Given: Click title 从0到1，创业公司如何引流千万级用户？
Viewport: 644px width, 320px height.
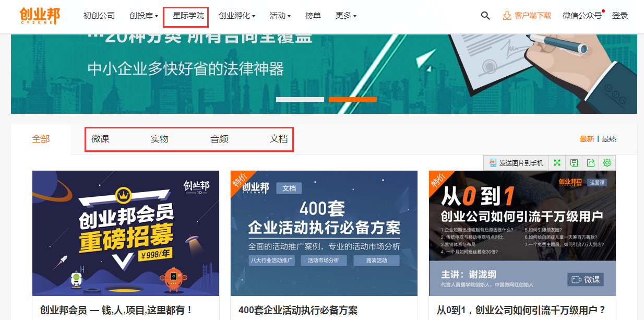Looking at the screenshot, I should tap(521, 310).
